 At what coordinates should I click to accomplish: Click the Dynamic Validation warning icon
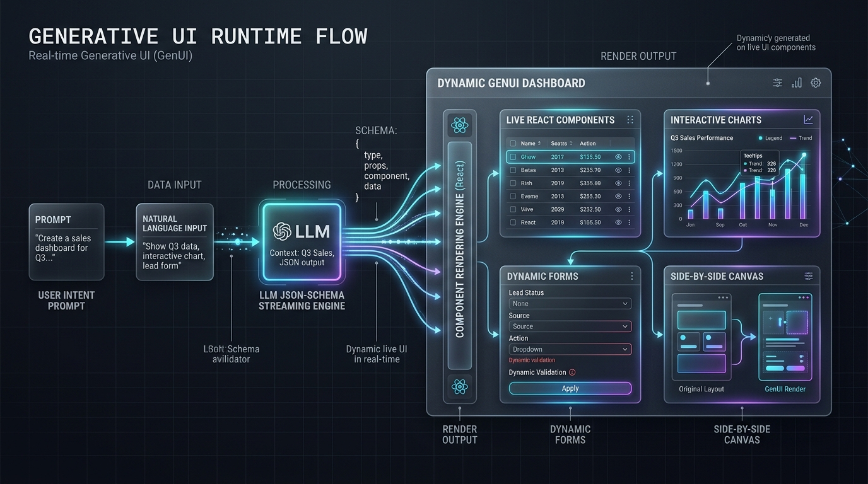(x=572, y=372)
